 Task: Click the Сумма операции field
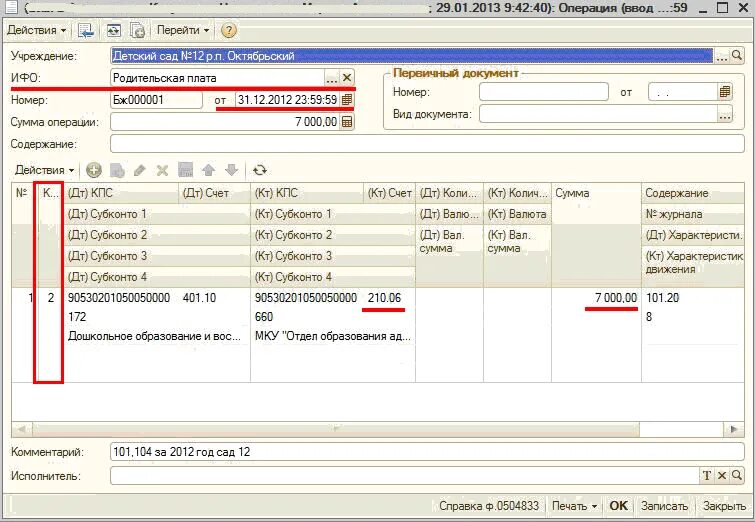(x=225, y=122)
